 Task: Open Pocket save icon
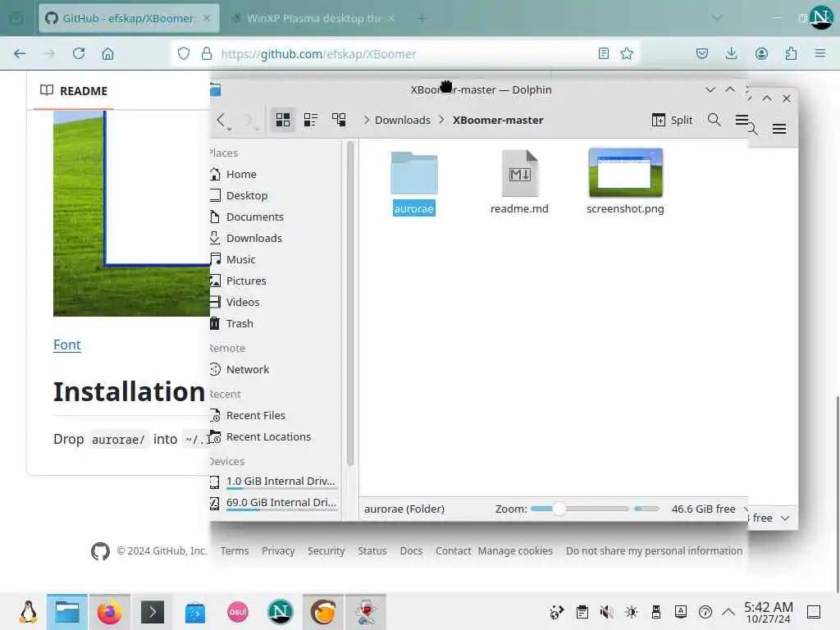pyautogui.click(x=702, y=53)
